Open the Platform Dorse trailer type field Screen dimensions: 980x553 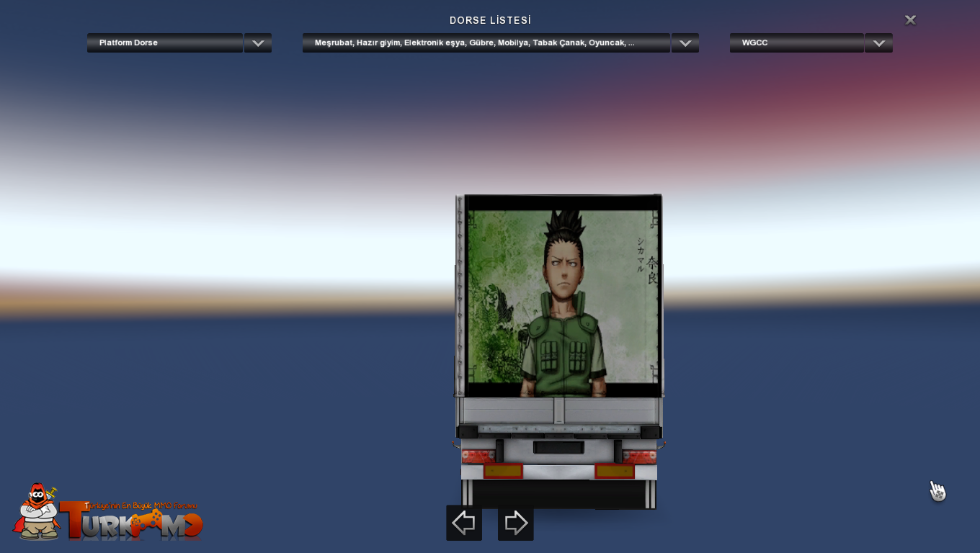tap(165, 43)
